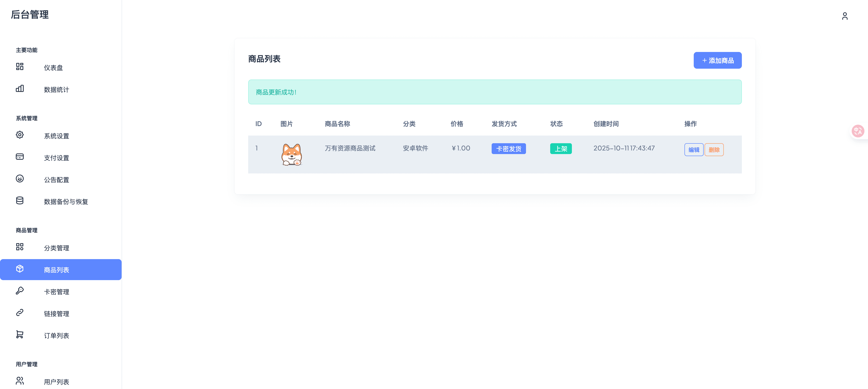The image size is (868, 389).
Task: Open the user profile icon at top right
Action: coord(844,16)
